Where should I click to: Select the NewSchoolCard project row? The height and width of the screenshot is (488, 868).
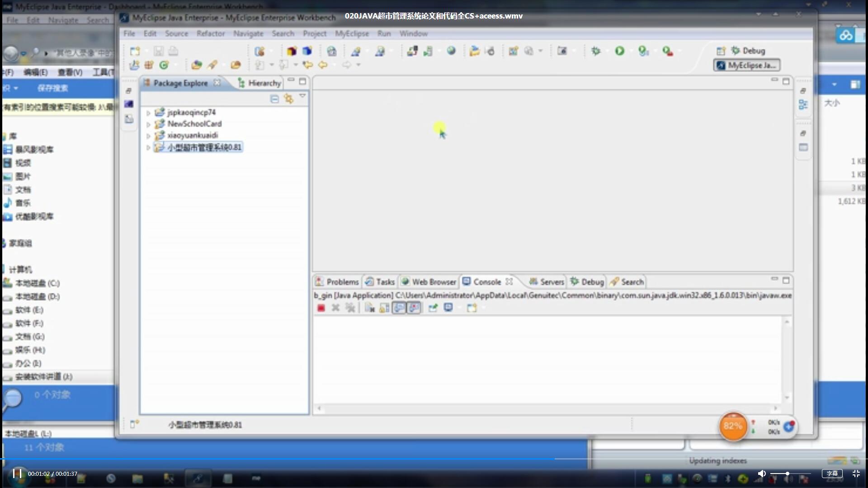pos(188,124)
